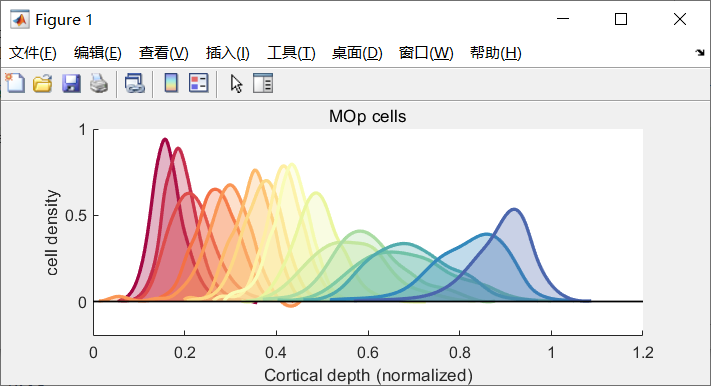Click the x-axis tick label 1.2
711x386 pixels.
(x=643, y=352)
